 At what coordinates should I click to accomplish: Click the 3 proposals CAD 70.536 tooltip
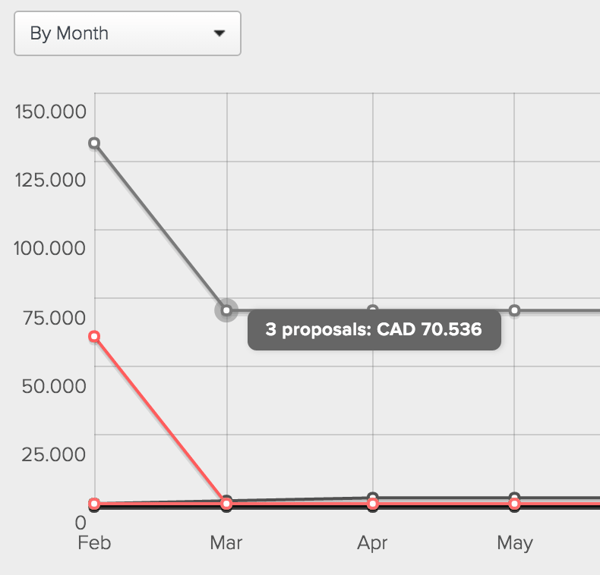374,330
